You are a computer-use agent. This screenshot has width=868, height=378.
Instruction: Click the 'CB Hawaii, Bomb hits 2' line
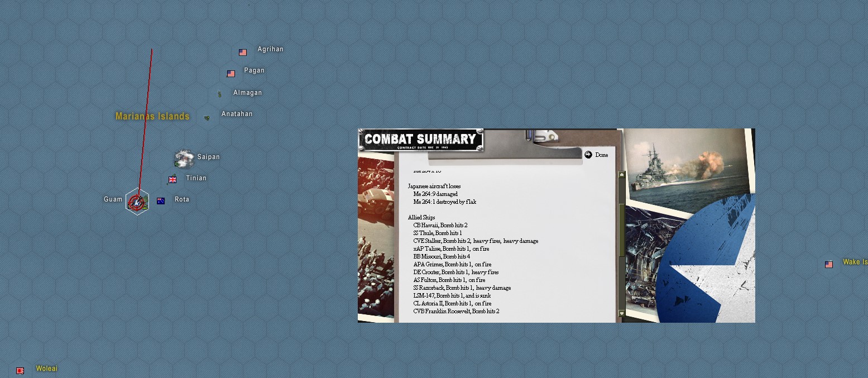click(440, 225)
